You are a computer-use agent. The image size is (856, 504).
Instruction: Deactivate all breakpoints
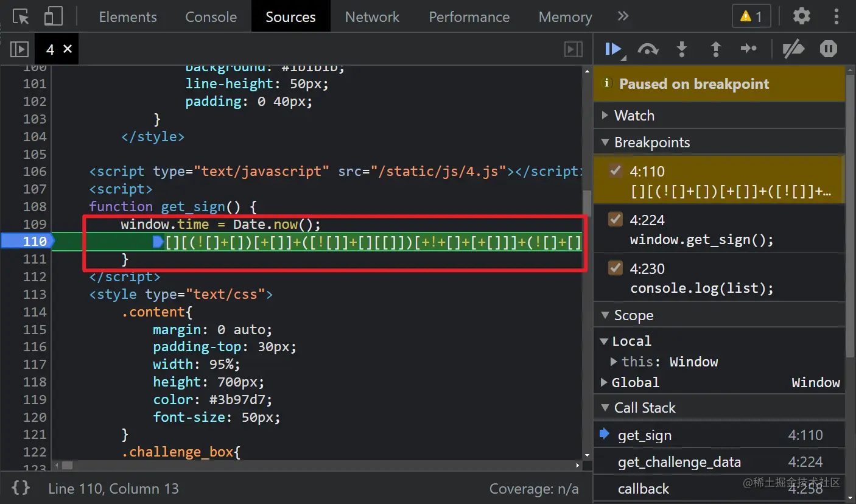(x=793, y=49)
